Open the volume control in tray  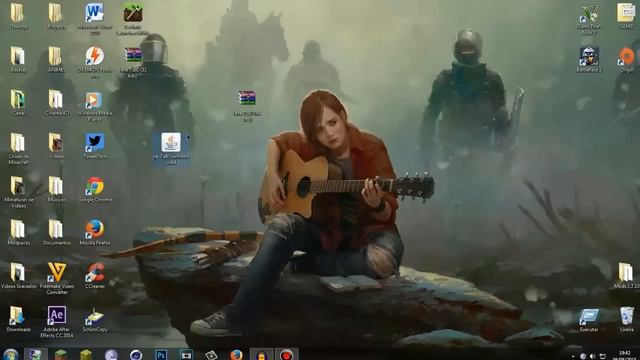click(593, 356)
